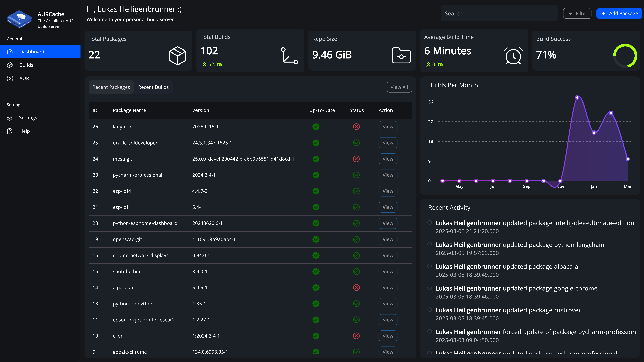The width and height of the screenshot is (644, 362).
Task: Open Settings in sidebar
Action: tap(40, 118)
